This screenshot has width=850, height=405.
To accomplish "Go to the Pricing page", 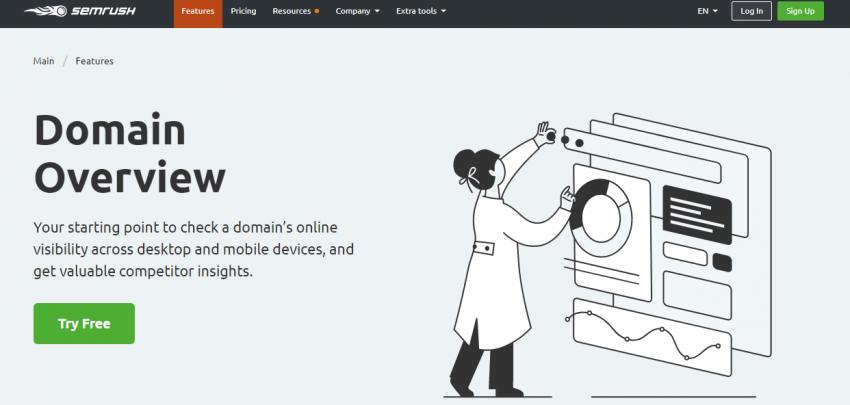I will point(243,11).
